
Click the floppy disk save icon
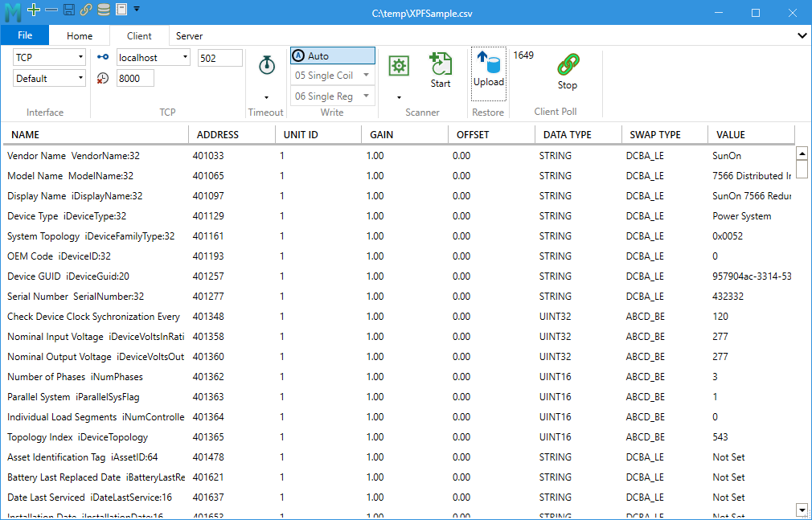coord(69,10)
